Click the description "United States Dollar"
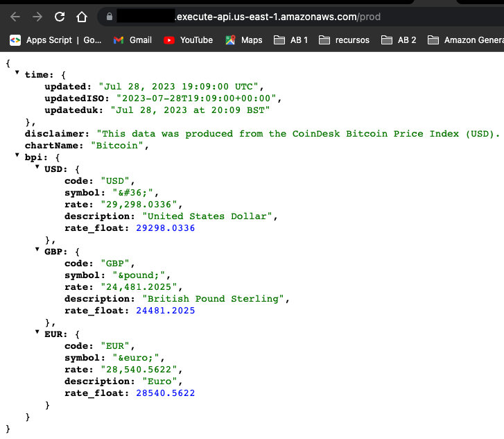Image resolution: width=504 pixels, height=439 pixels. click(x=207, y=216)
